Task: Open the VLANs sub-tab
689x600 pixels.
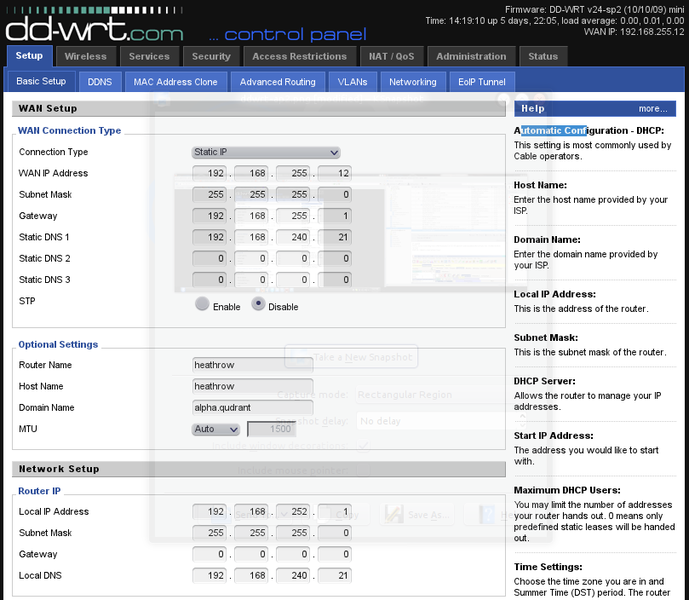Action: click(352, 81)
